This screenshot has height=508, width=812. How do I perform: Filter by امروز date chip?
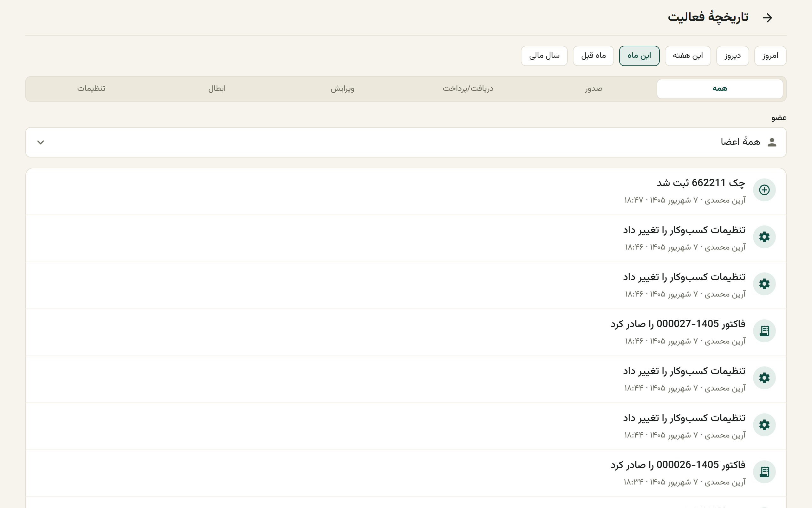coord(770,56)
